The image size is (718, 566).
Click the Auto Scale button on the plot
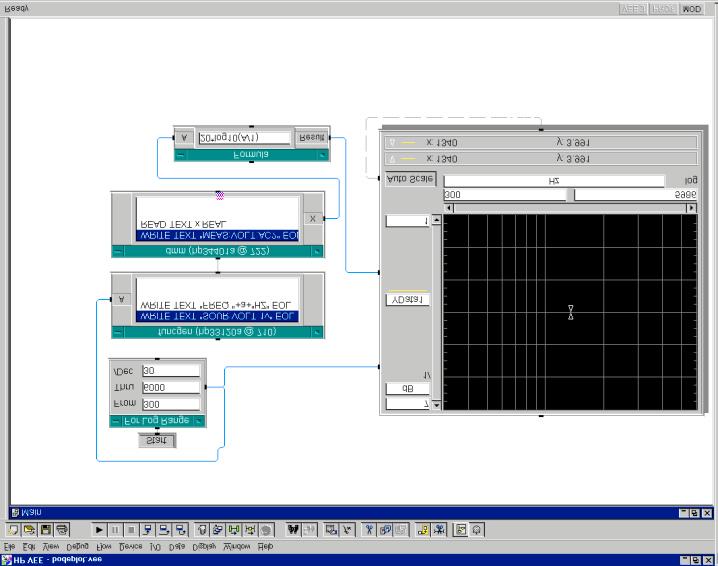(410, 179)
